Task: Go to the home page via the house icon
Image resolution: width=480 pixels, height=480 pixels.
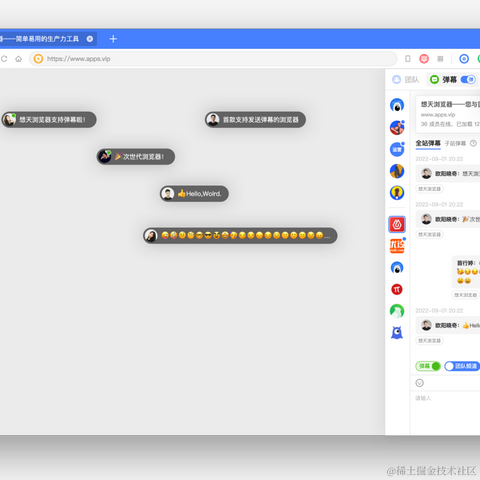Action: (19, 59)
